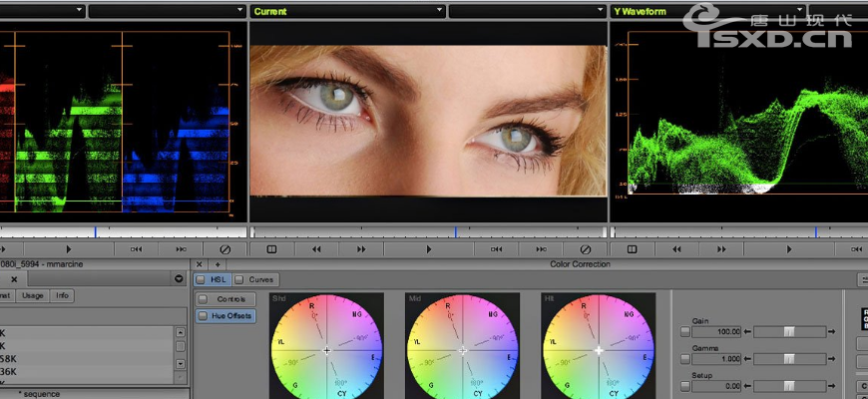Play the Y Waveform monitor
The image size is (868, 399).
point(789,249)
